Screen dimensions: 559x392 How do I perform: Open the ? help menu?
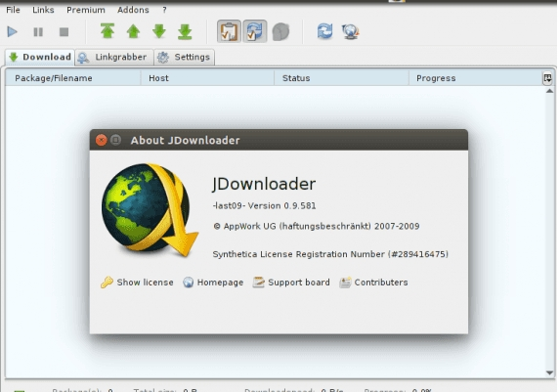pos(164,10)
